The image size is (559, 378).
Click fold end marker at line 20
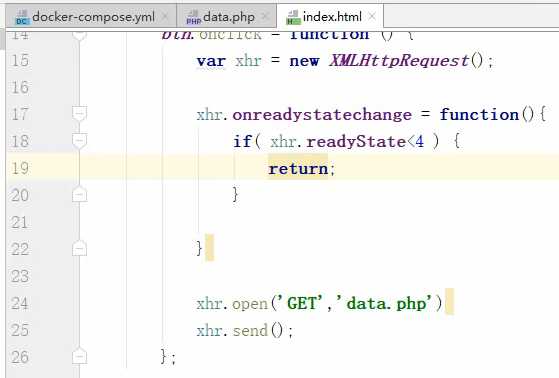[x=80, y=195]
